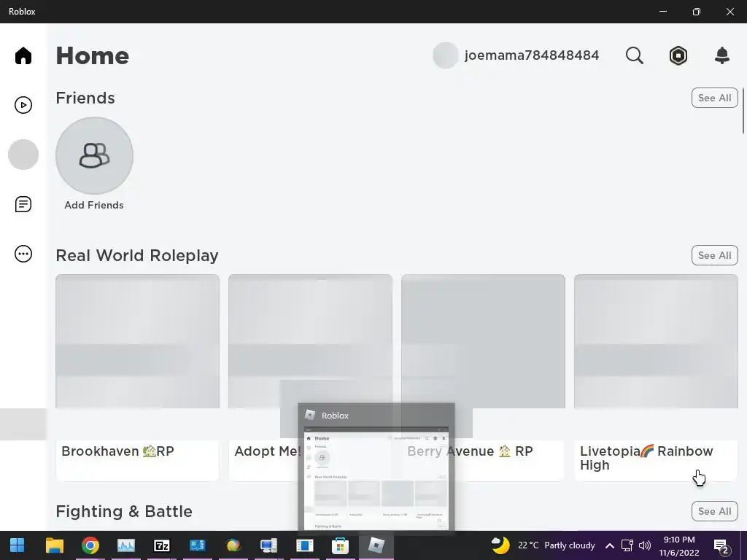Open the Brookhaven RP game thumbnail
The image size is (747, 560).
coord(137,341)
